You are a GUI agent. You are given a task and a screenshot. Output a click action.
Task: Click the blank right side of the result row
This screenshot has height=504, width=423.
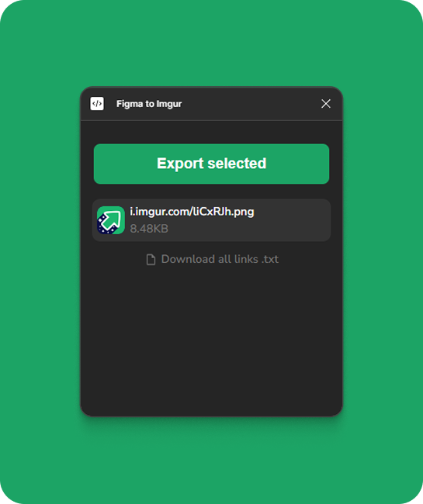[x=291, y=220]
